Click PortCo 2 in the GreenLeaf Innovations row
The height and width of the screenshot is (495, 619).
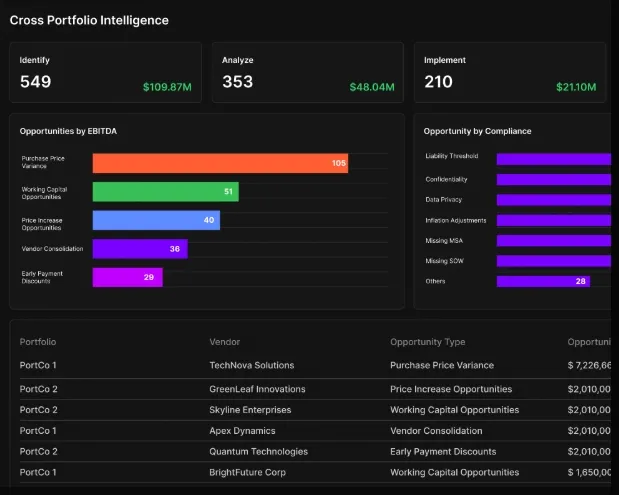tap(39, 389)
